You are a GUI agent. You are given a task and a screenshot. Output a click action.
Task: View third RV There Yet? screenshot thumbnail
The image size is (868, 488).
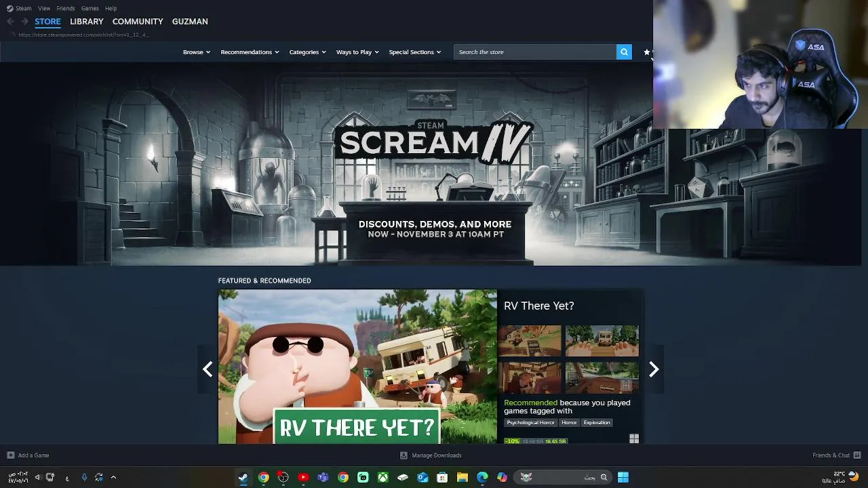tap(530, 378)
